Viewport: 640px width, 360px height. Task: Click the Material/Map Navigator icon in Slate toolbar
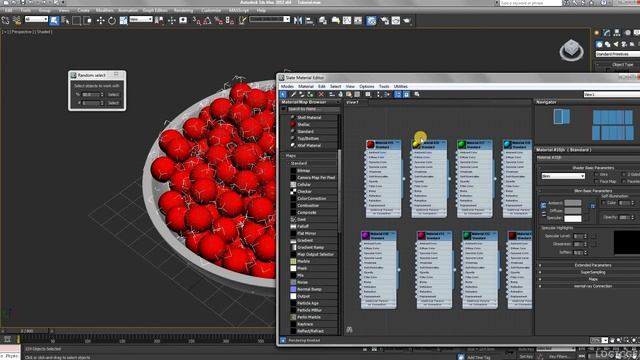click(x=398, y=94)
